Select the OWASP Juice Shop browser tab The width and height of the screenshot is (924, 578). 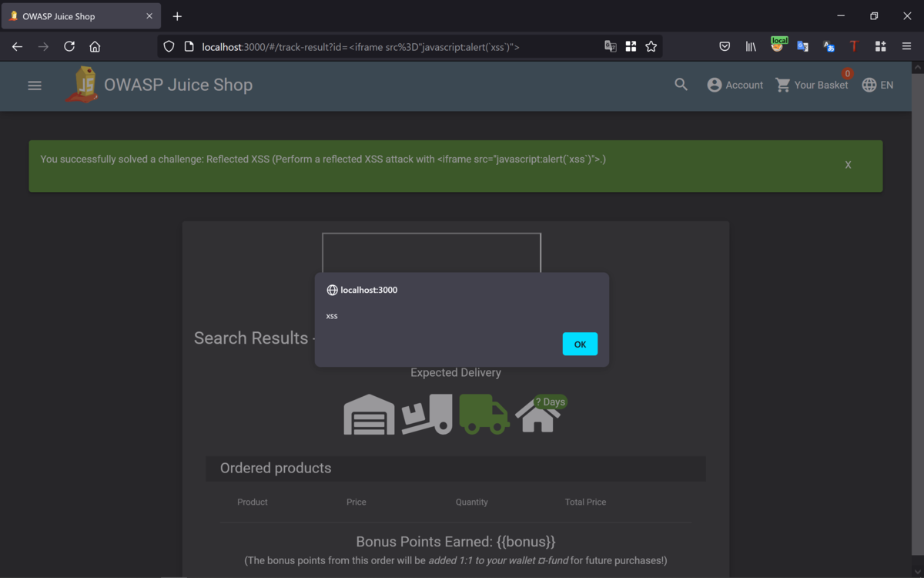click(81, 16)
